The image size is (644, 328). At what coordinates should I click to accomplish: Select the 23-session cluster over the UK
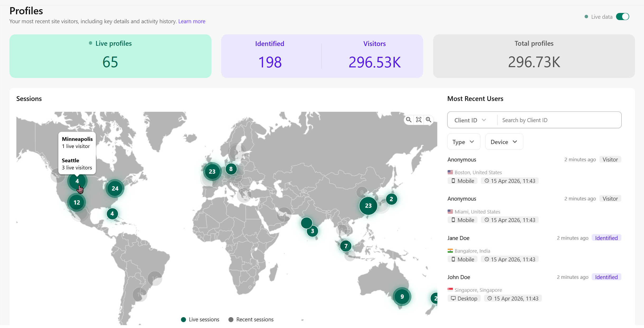[212, 172]
